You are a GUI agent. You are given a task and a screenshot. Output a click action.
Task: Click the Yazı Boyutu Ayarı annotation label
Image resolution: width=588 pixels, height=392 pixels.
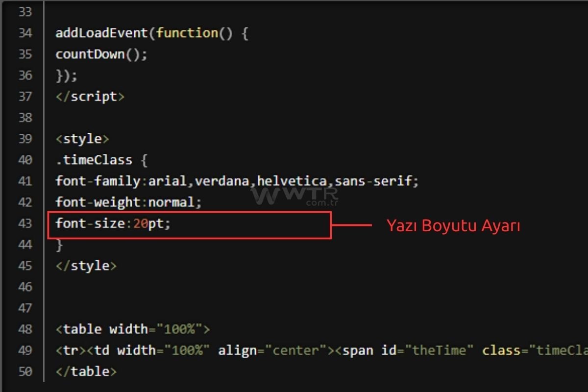453,226
